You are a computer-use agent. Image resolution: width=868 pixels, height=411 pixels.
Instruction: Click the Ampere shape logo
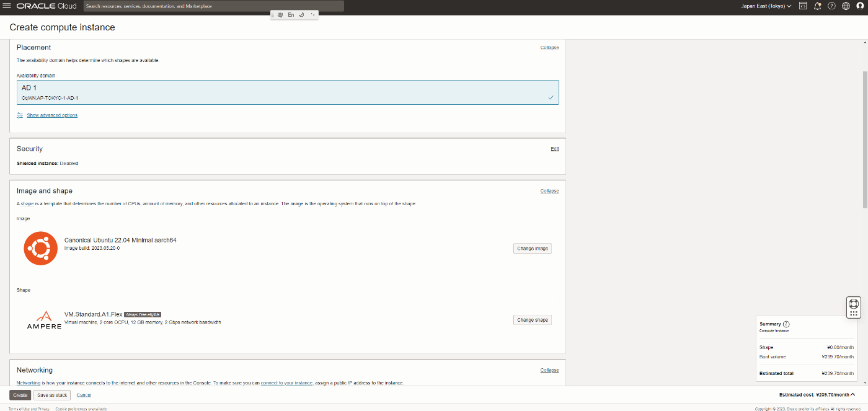click(44, 320)
